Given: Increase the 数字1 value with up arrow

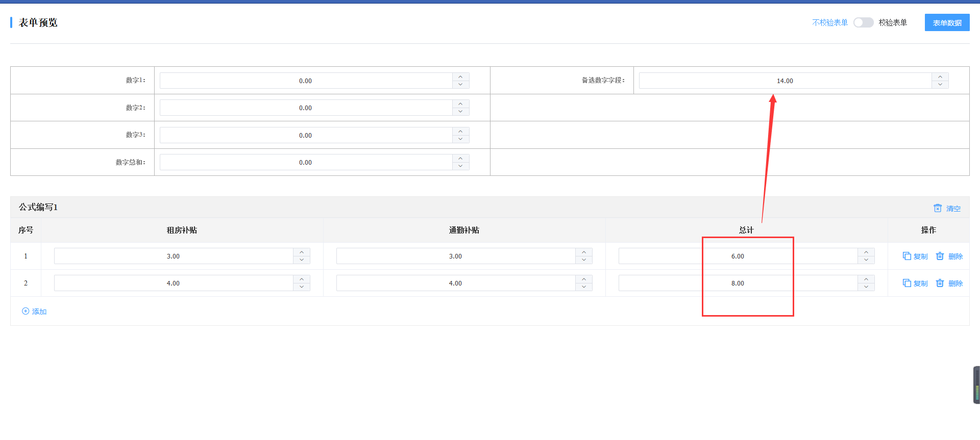Looking at the screenshot, I should (460, 76).
